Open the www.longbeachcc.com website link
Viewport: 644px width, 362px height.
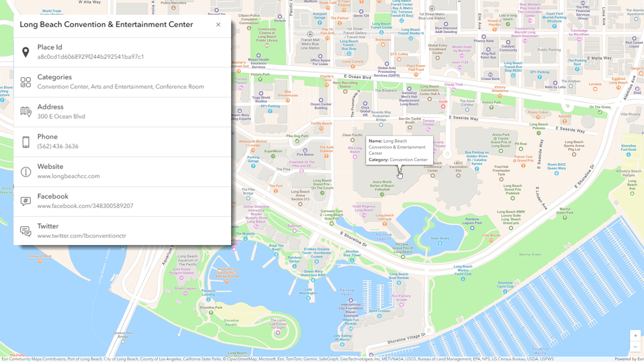pyautogui.click(x=68, y=176)
